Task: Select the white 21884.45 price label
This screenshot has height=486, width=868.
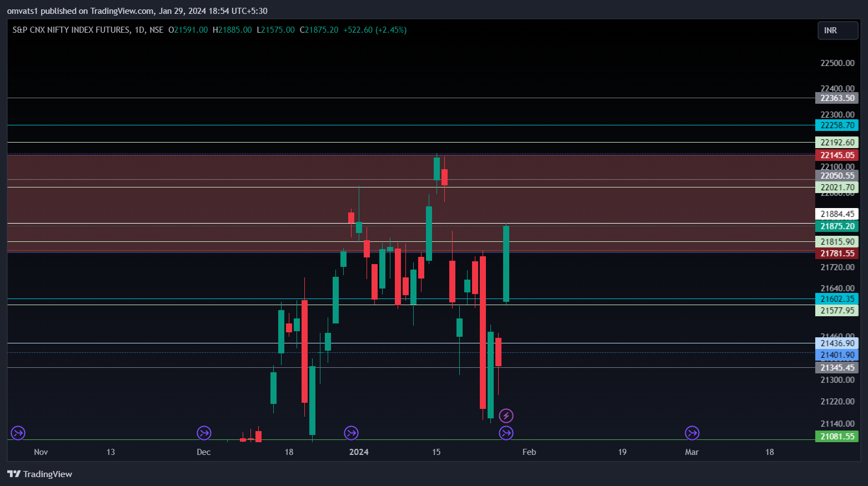Action: [x=837, y=214]
